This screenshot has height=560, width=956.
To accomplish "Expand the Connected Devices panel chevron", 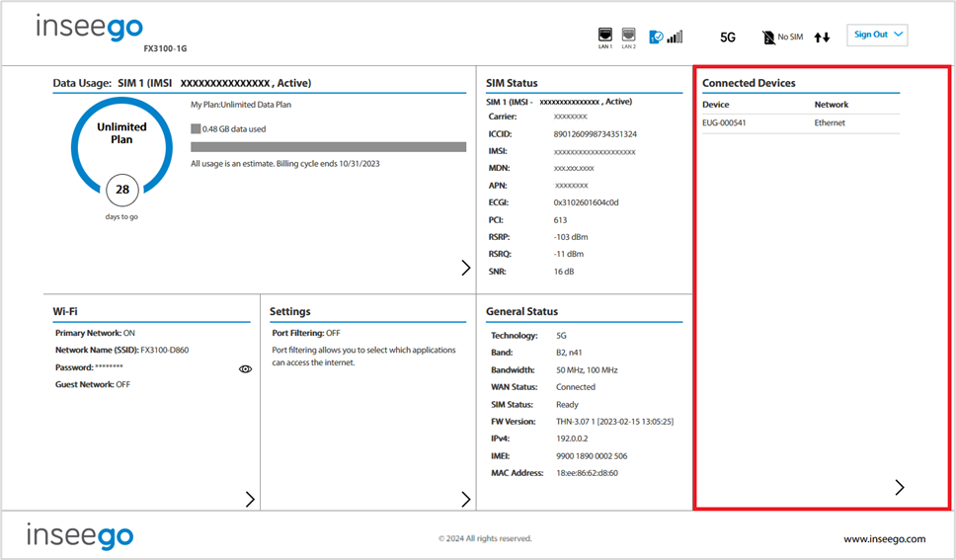I will tap(900, 487).
